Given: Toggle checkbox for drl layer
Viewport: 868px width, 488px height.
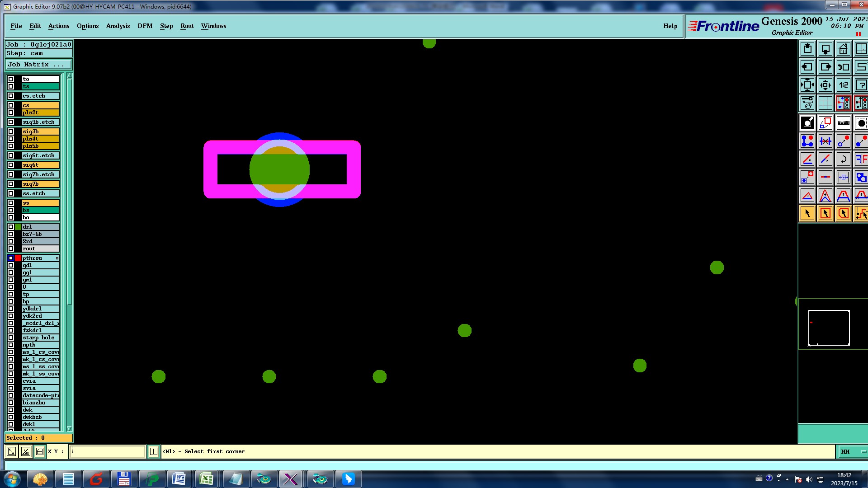Looking at the screenshot, I should click(11, 227).
